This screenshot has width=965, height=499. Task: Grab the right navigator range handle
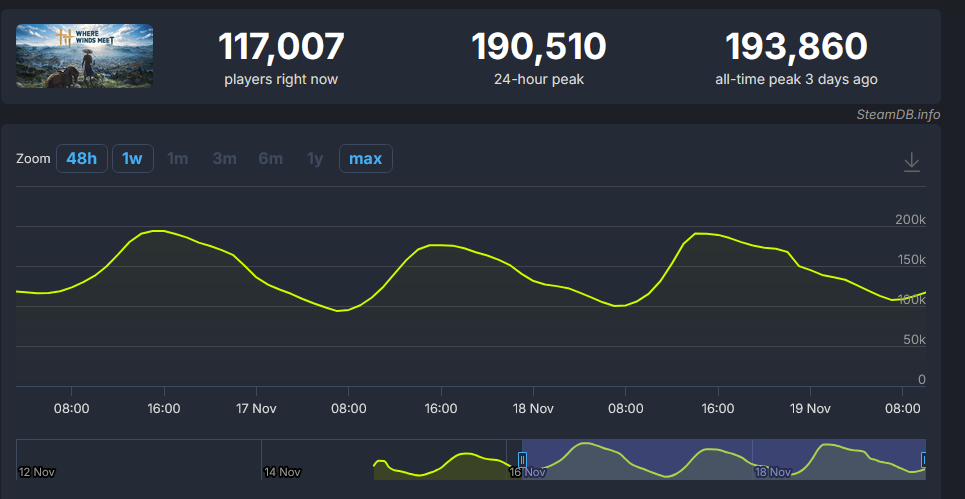pyautogui.click(x=924, y=460)
